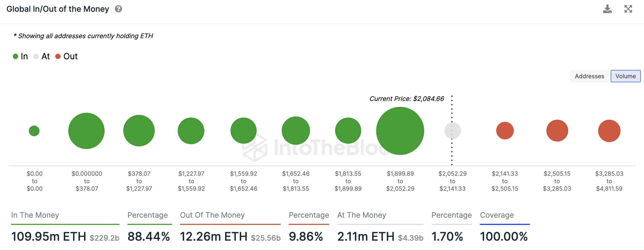Image resolution: width=644 pixels, height=250 pixels.
Task: Click the smallest green bubble at $0.00
Action: [x=34, y=131]
